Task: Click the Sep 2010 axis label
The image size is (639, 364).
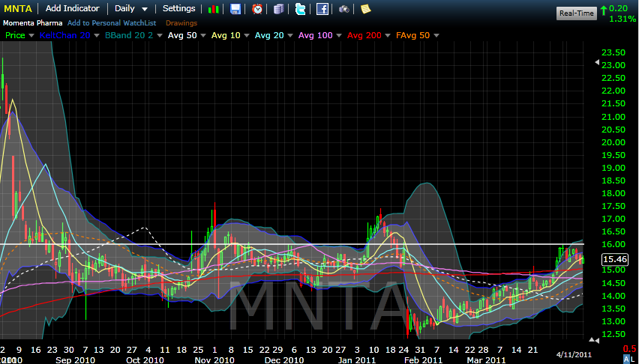Action: 75,360
